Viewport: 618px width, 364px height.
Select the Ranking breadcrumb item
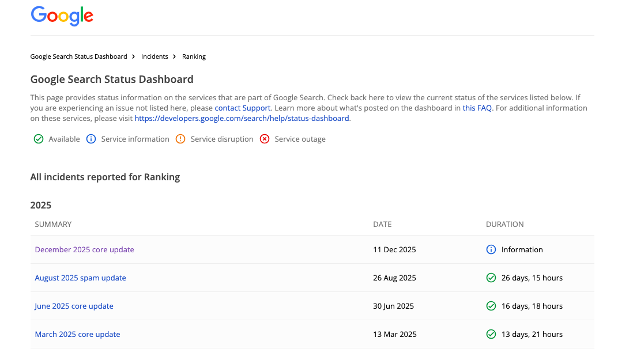pyautogui.click(x=194, y=56)
